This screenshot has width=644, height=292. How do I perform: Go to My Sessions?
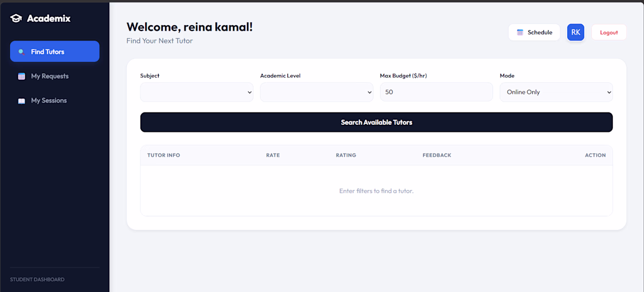click(54, 100)
